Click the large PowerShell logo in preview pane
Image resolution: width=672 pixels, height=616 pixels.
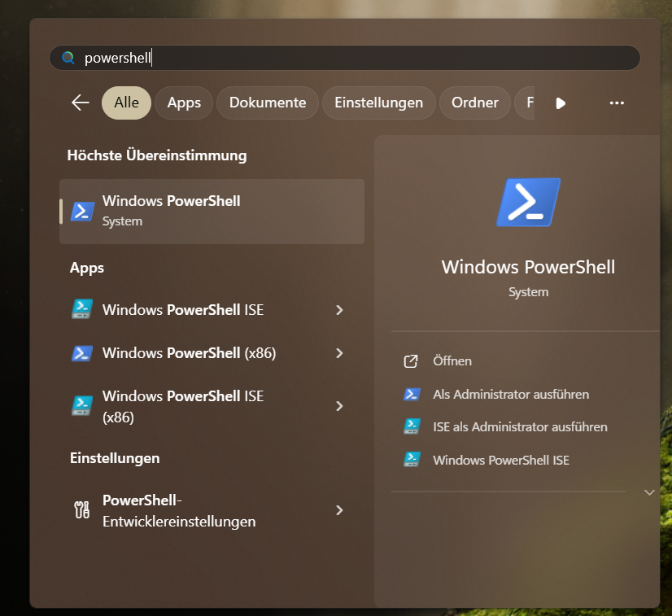pyautogui.click(x=528, y=202)
